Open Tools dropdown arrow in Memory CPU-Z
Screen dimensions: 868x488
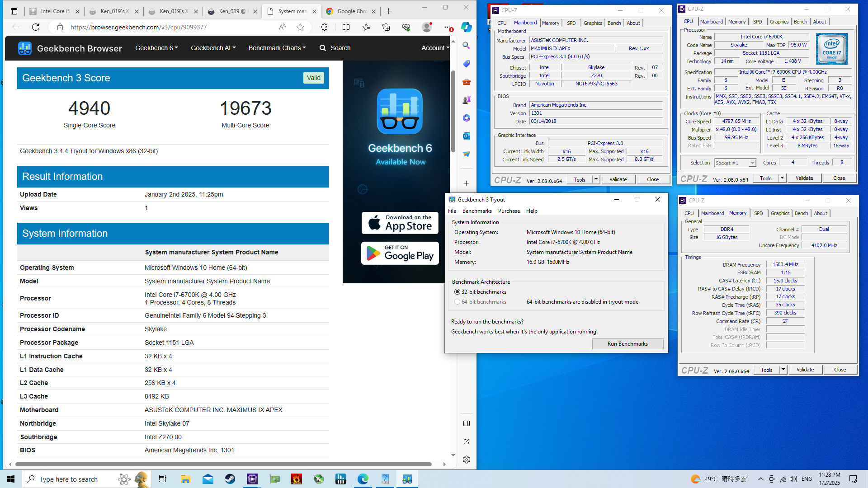pyautogui.click(x=783, y=370)
